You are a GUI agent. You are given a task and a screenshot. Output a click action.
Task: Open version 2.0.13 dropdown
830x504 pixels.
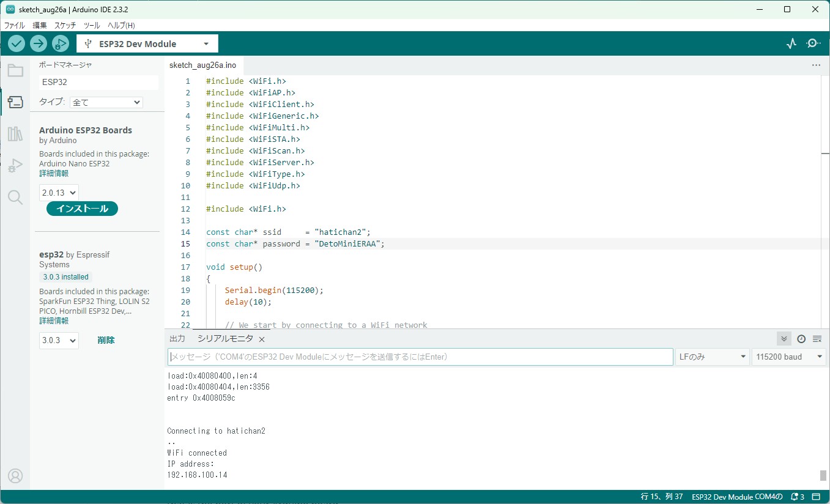coord(59,193)
